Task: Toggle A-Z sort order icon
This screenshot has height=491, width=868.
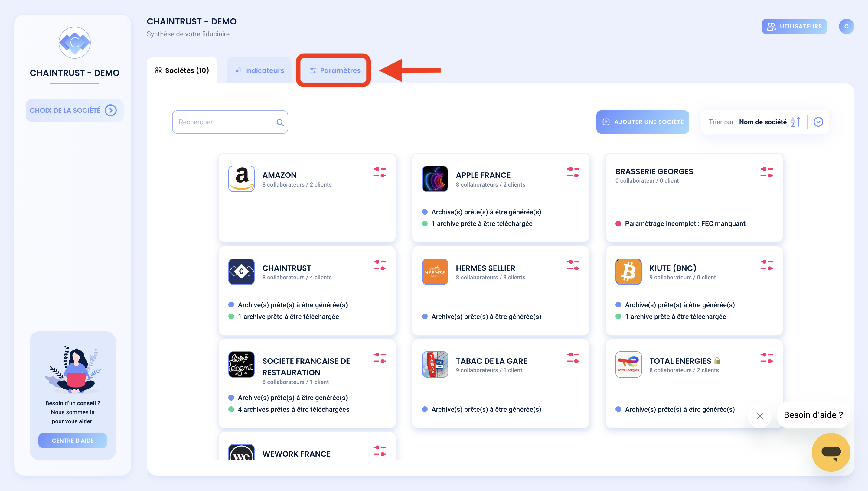Action: pos(795,122)
